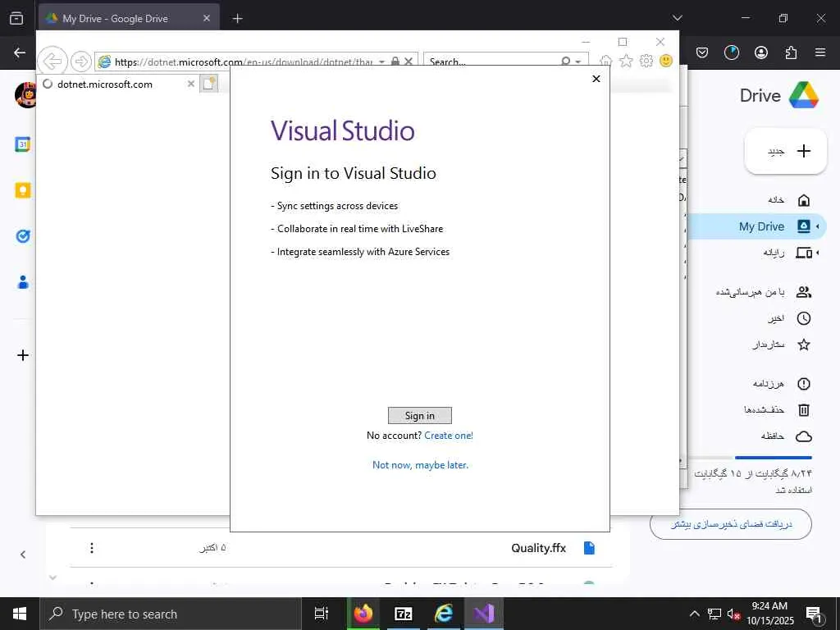Open Google Tasks in Drive side panel
This screenshot has width=840, height=630.
(22, 235)
